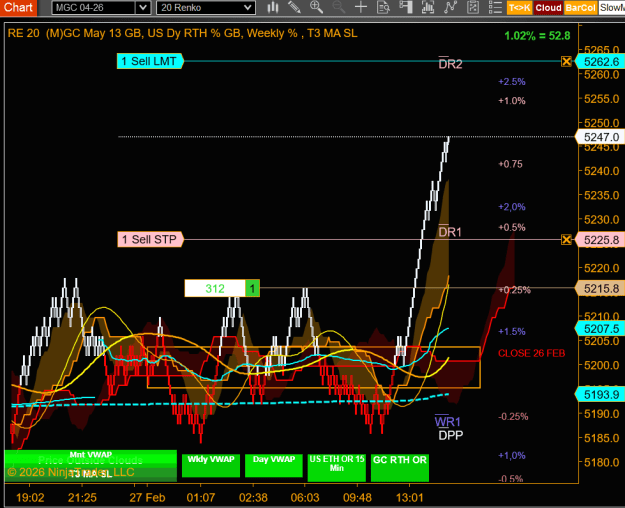Click the green position quantity 1 box

coord(252,288)
